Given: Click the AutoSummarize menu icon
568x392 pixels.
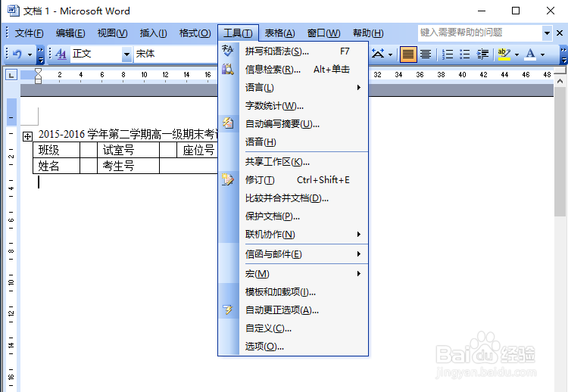Looking at the screenshot, I should click(228, 123).
